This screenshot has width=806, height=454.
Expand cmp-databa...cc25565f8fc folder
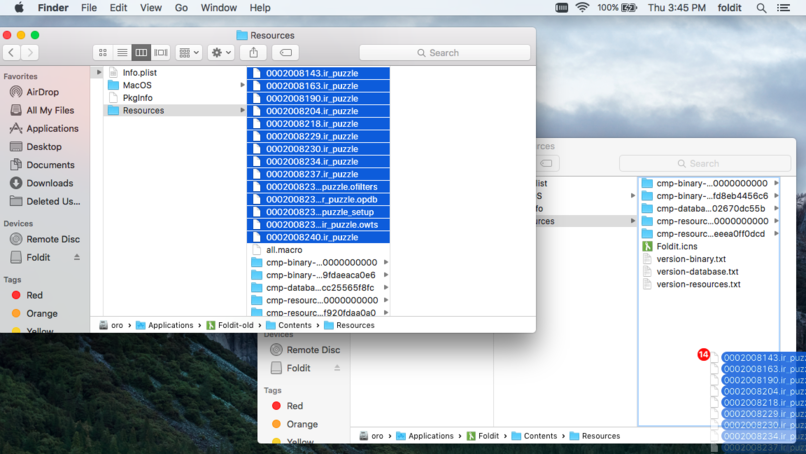(386, 287)
